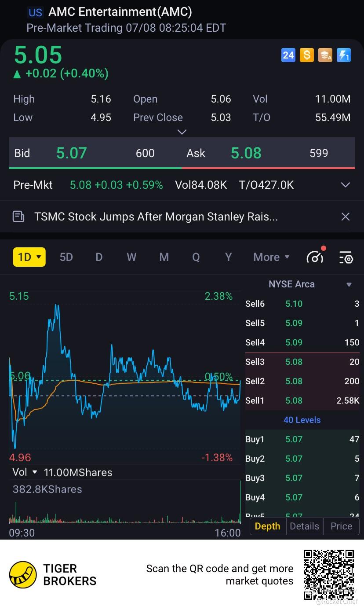Select the Details tab
Viewport: 364px width, 610px height.
point(304,526)
